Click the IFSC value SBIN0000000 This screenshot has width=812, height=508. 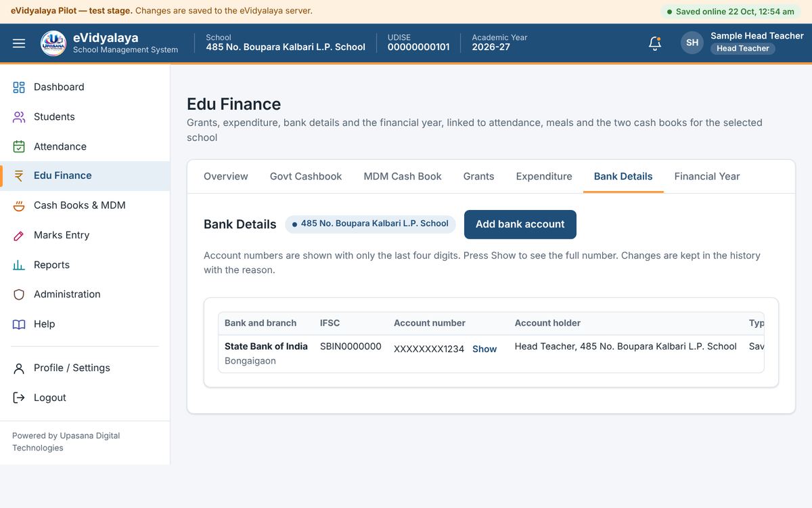tap(351, 346)
